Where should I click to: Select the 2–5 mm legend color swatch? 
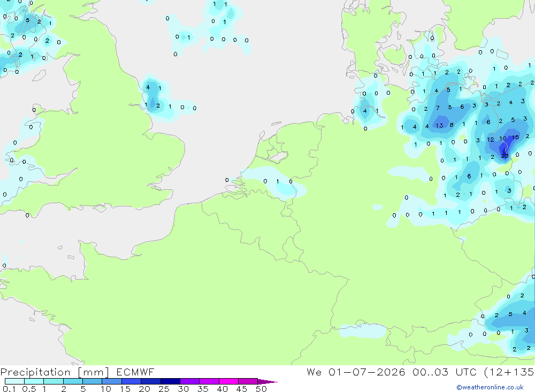pos(73,381)
